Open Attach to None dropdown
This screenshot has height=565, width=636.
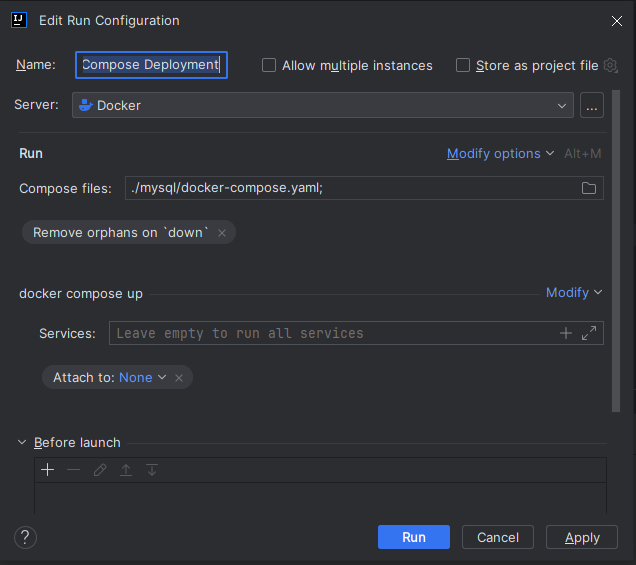142,378
